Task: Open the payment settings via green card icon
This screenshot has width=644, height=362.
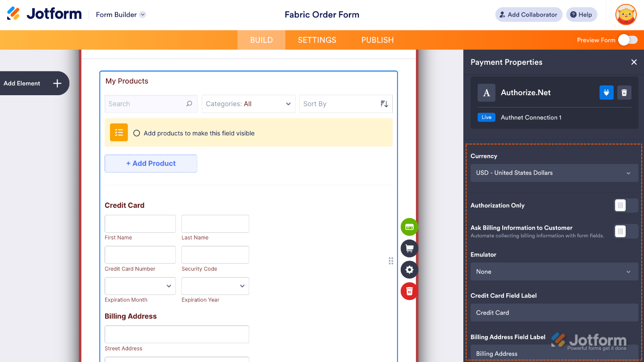Action: pos(409,227)
